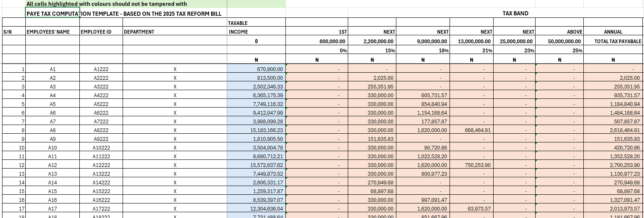
Task: Click the 0% tax rate cell
Action: [x=317, y=50]
